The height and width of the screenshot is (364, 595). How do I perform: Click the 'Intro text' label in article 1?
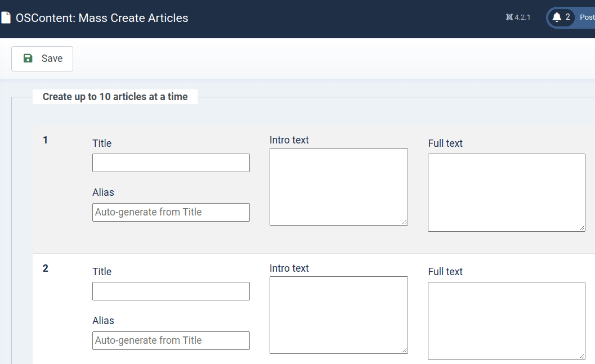pos(289,140)
